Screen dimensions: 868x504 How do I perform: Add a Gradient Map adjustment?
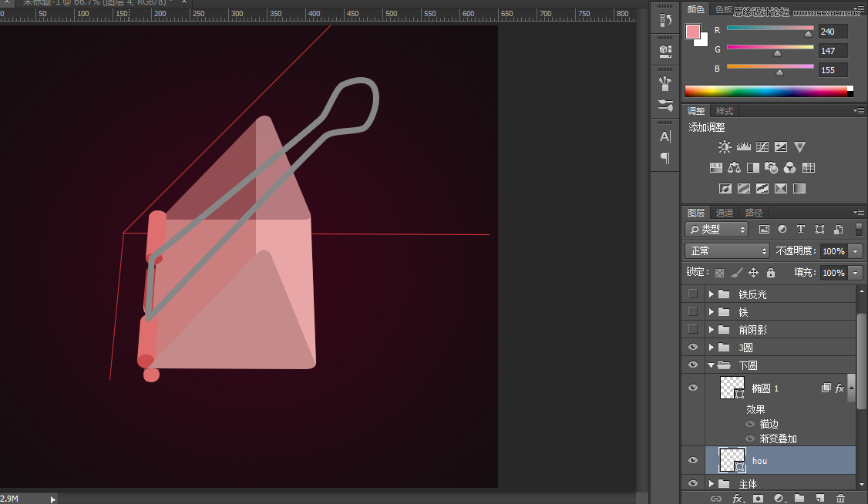[x=799, y=189]
